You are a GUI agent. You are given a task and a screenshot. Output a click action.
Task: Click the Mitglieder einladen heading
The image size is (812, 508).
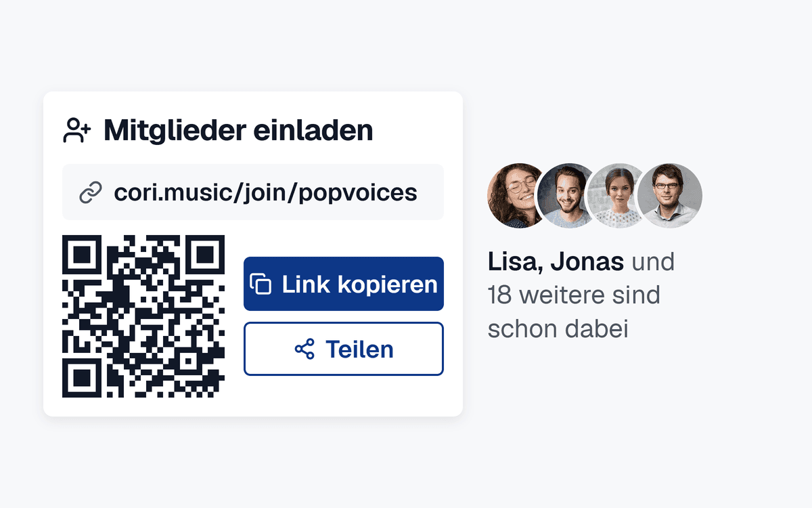(238, 130)
